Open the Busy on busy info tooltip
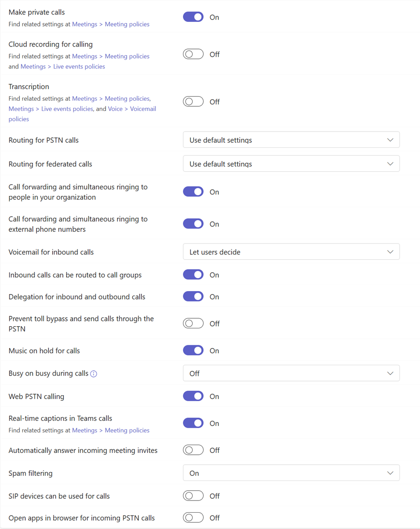420x529 pixels. point(93,373)
